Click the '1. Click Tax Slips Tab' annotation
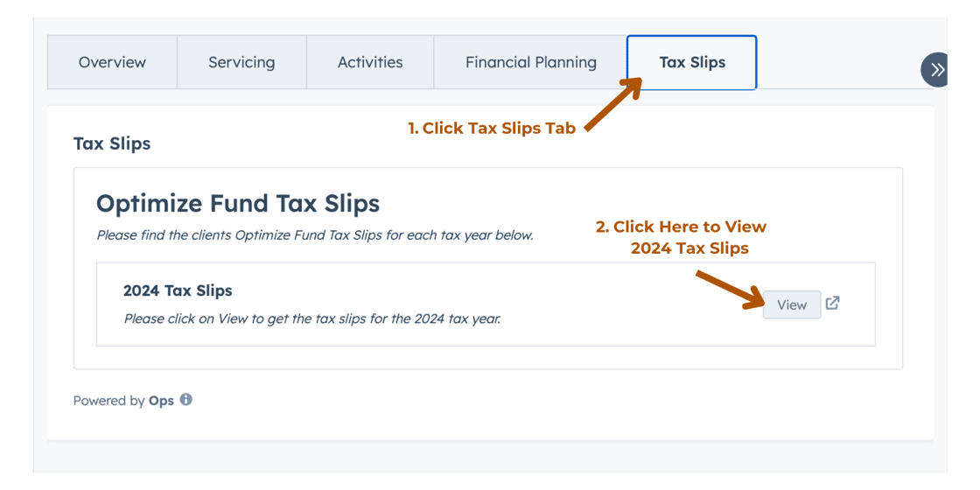 click(x=491, y=128)
